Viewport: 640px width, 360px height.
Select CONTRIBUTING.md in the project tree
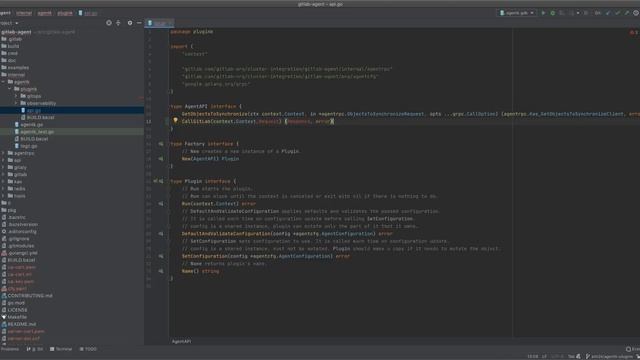30,296
